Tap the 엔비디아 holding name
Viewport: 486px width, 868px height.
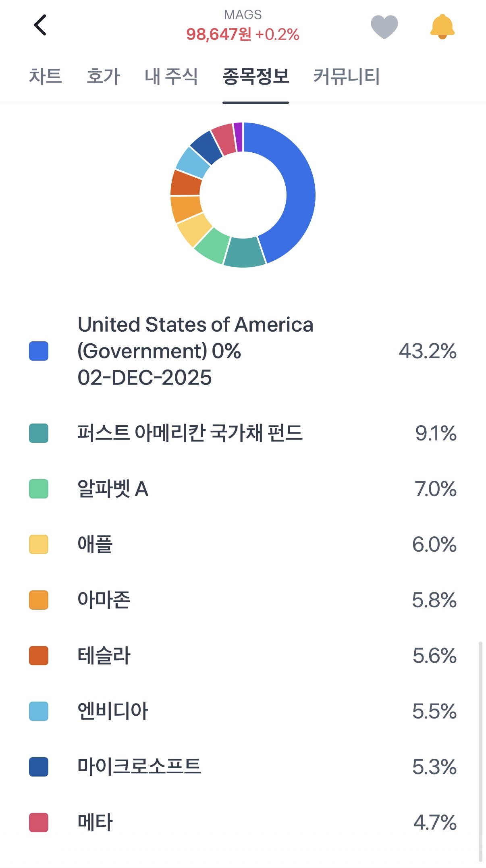(x=113, y=711)
